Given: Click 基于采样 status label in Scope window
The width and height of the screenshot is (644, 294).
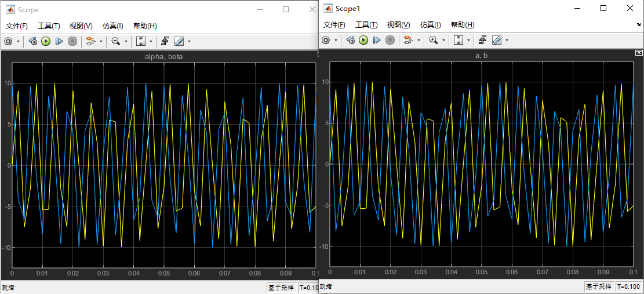Looking at the screenshot, I should 281,288.
